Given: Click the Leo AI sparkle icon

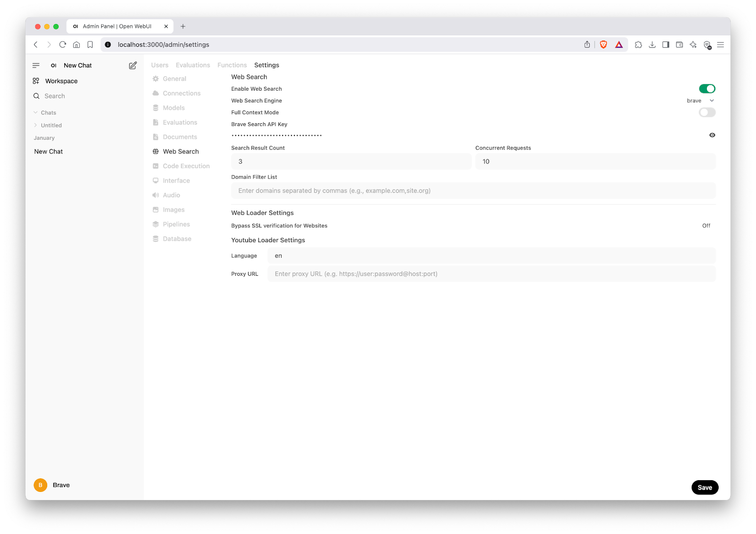Looking at the screenshot, I should coord(693,44).
